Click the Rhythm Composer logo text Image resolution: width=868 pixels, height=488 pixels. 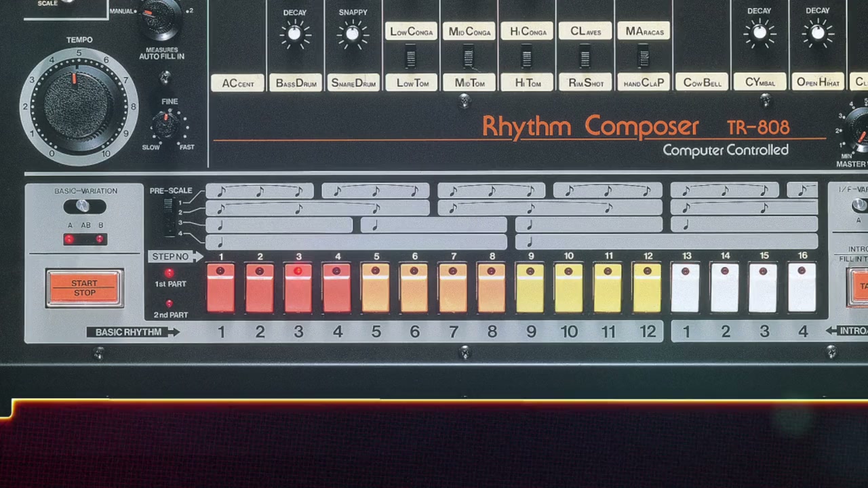pyautogui.click(x=590, y=127)
